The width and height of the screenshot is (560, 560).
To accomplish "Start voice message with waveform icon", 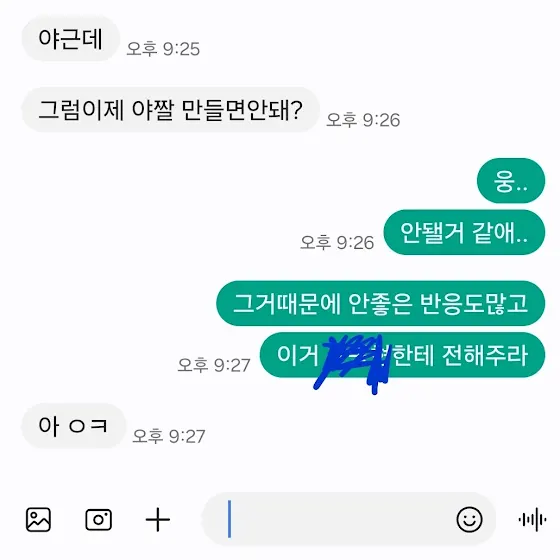I will tap(532, 519).
